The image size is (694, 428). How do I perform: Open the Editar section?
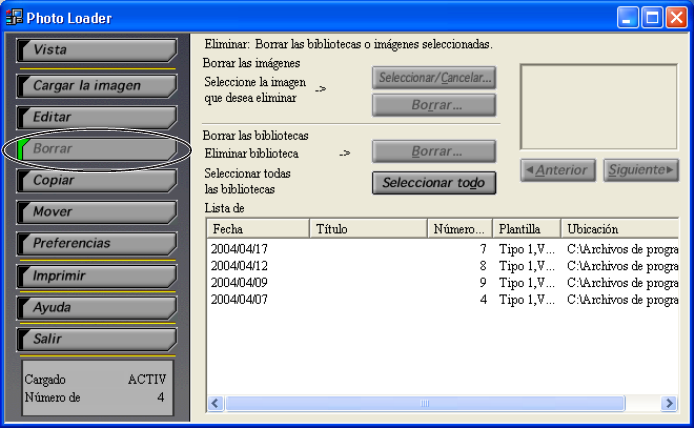[x=96, y=117]
